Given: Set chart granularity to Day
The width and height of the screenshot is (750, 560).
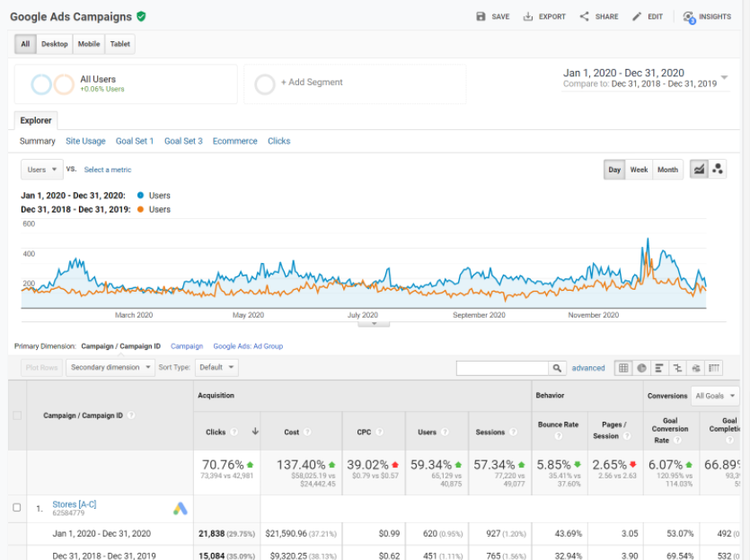Looking at the screenshot, I should click(614, 170).
